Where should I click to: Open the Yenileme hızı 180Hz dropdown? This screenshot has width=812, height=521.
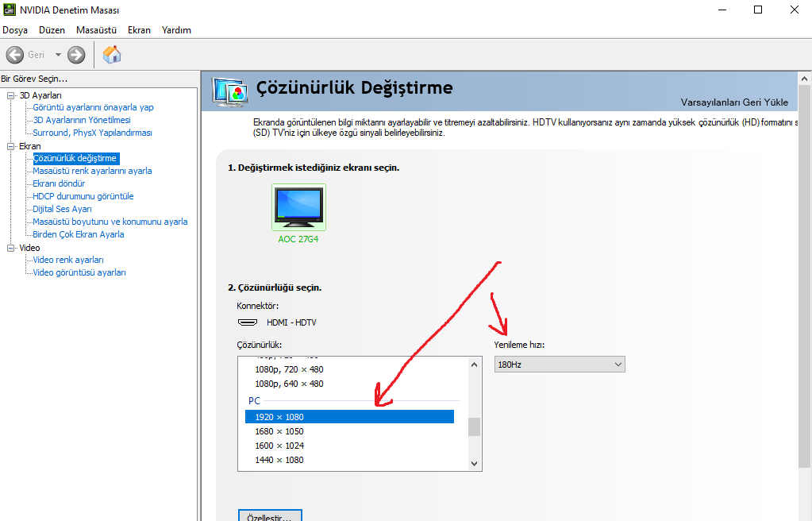click(x=560, y=365)
